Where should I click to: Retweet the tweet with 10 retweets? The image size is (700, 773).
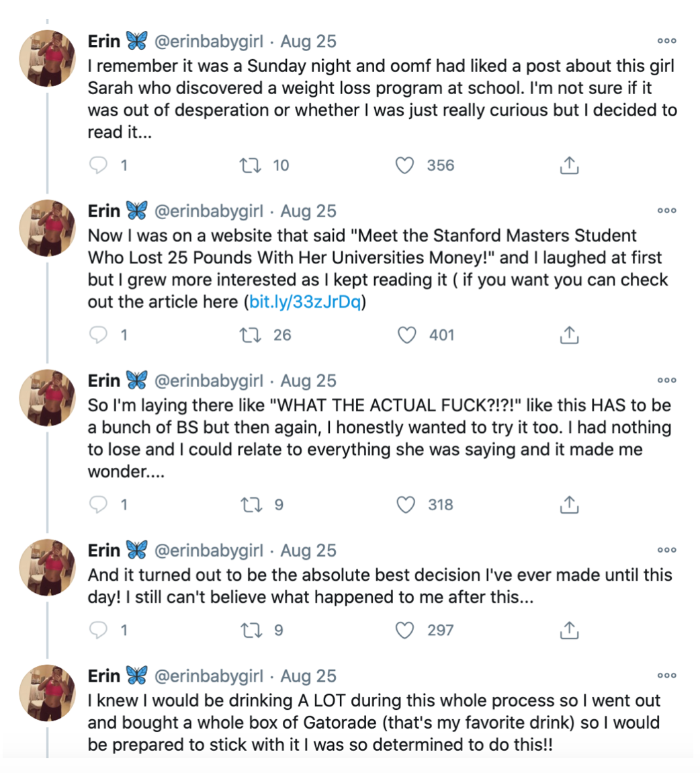[x=251, y=165]
